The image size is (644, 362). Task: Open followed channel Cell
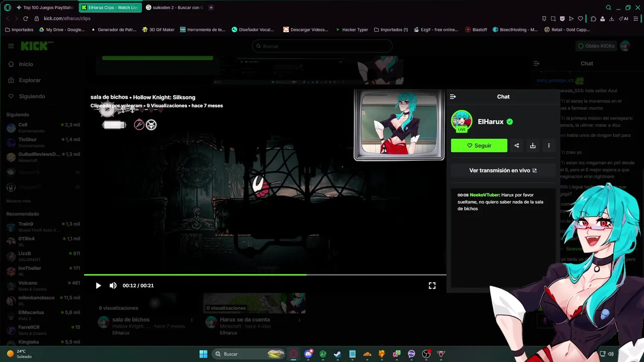pos(43,128)
